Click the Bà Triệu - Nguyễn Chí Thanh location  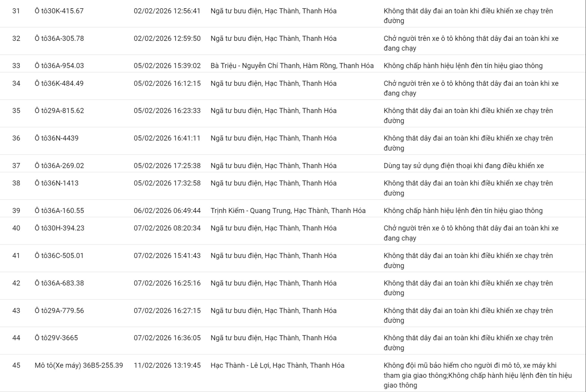pos(292,66)
